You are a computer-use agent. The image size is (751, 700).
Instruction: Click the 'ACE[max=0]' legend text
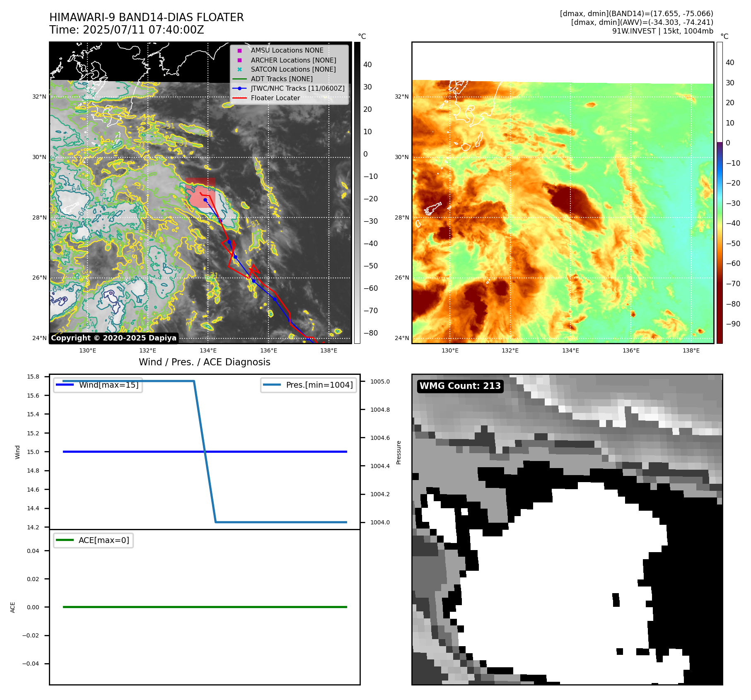click(x=104, y=540)
